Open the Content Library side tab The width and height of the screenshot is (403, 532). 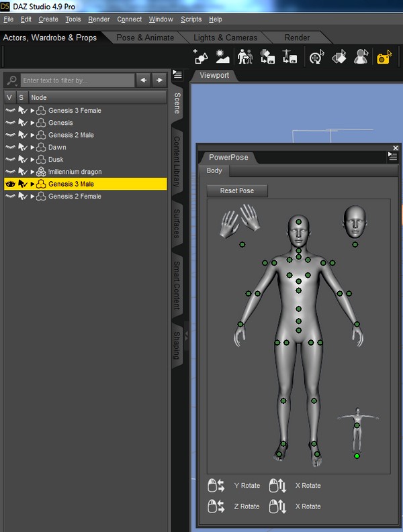(x=177, y=162)
